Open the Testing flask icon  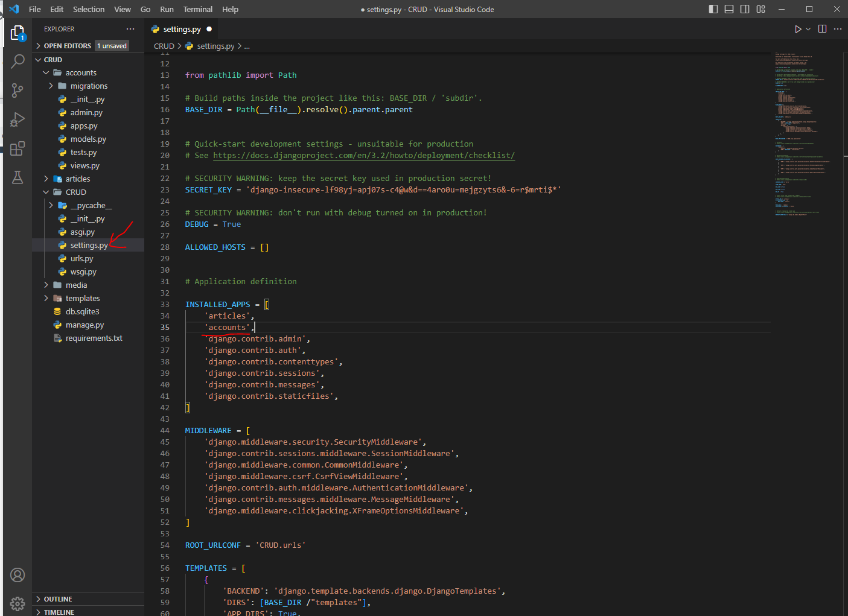[x=18, y=177]
